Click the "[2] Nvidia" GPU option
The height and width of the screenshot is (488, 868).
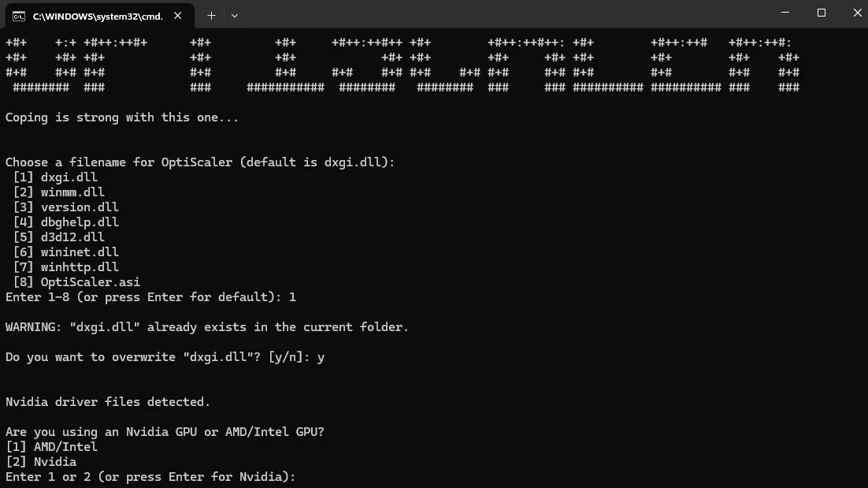click(x=41, y=462)
